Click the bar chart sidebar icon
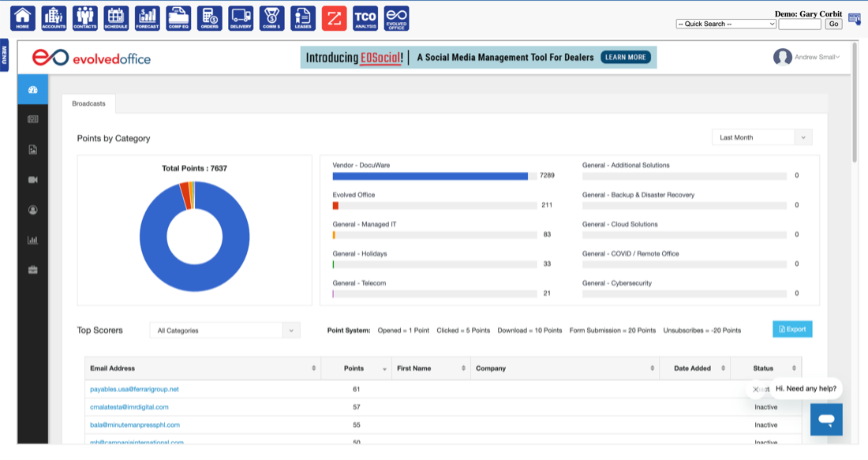This screenshot has height=460, width=868. coord(33,240)
